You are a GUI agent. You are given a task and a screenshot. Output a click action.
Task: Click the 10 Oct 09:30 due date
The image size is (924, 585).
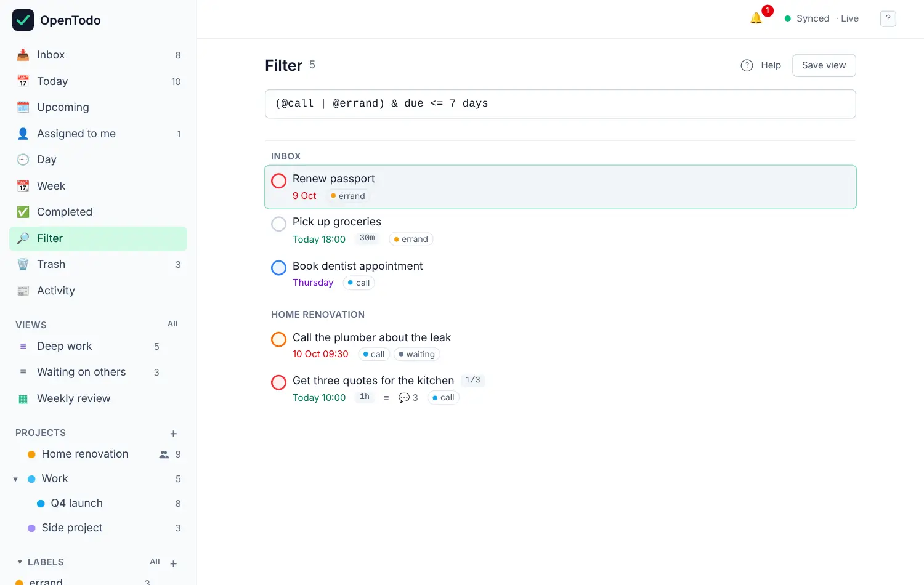tap(320, 354)
